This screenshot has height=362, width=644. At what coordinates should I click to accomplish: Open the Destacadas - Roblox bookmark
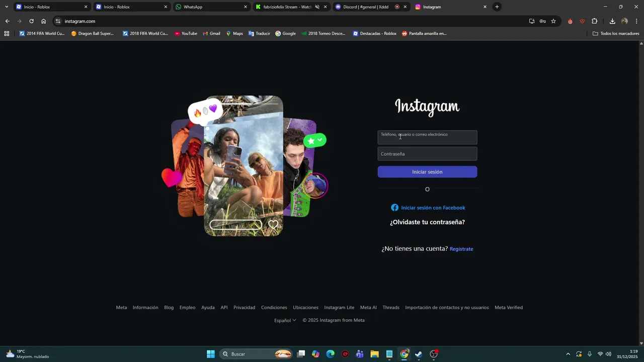(375, 34)
